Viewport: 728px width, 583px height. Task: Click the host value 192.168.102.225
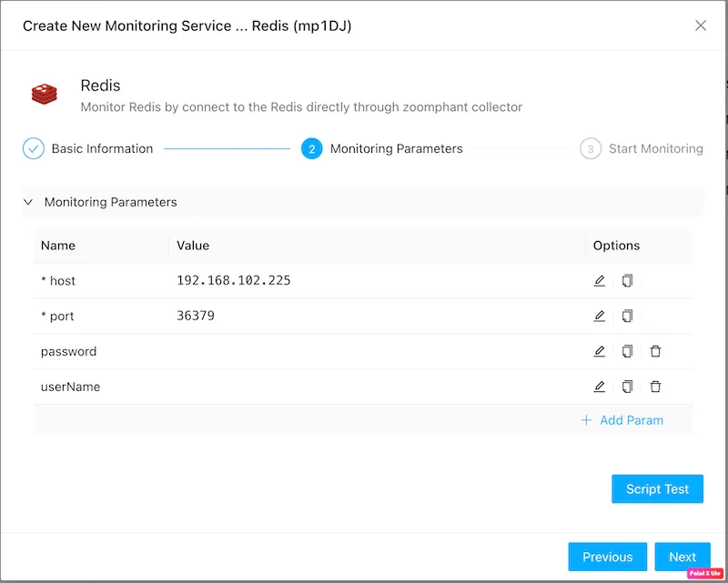tap(234, 280)
